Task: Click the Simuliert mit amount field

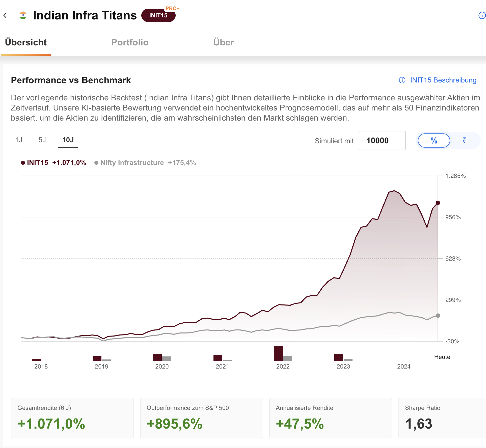Action: (382, 141)
